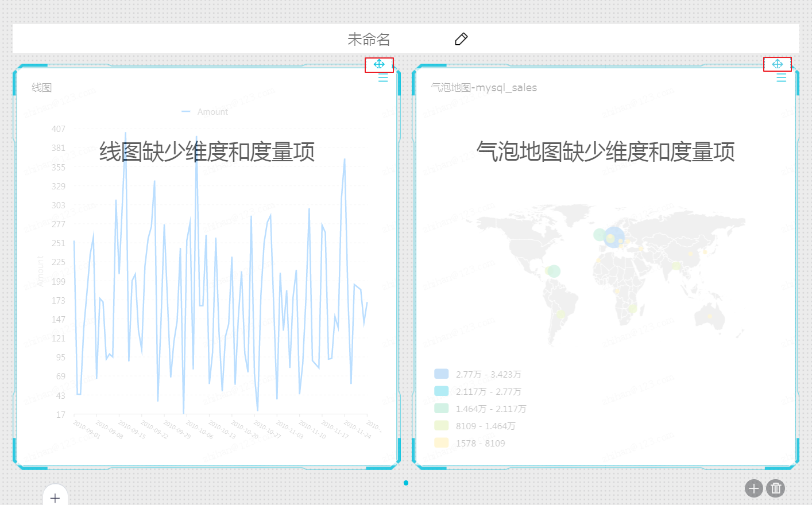
Task: Click the trash delete icon
Action: click(776, 488)
